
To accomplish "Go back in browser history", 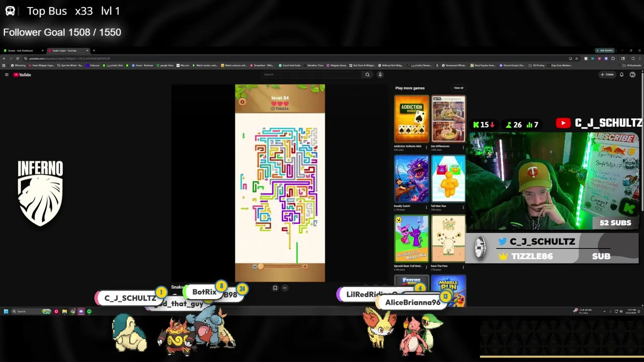I will 4,58.
